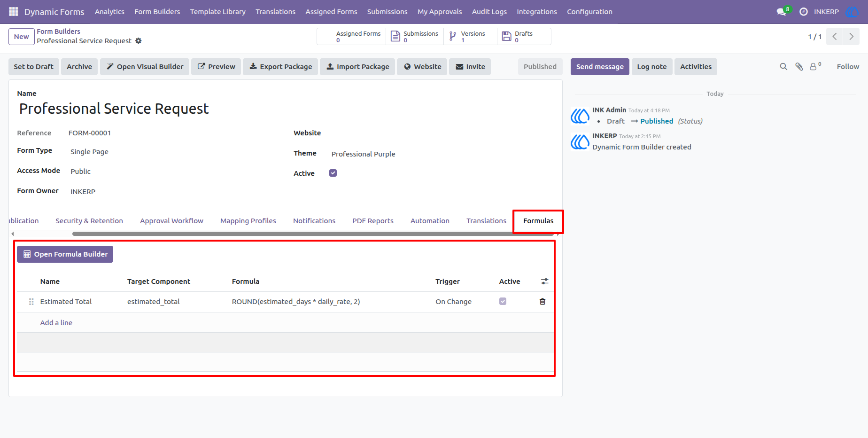The height and width of the screenshot is (438, 868).
Task: Open the followers icon in the chatter
Action: pyautogui.click(x=815, y=66)
